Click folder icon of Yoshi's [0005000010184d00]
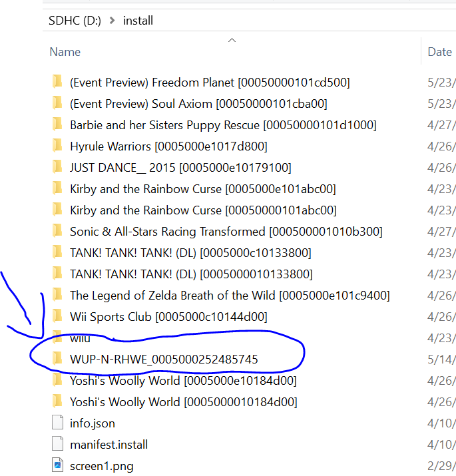The image size is (456, 476). pyautogui.click(x=57, y=401)
